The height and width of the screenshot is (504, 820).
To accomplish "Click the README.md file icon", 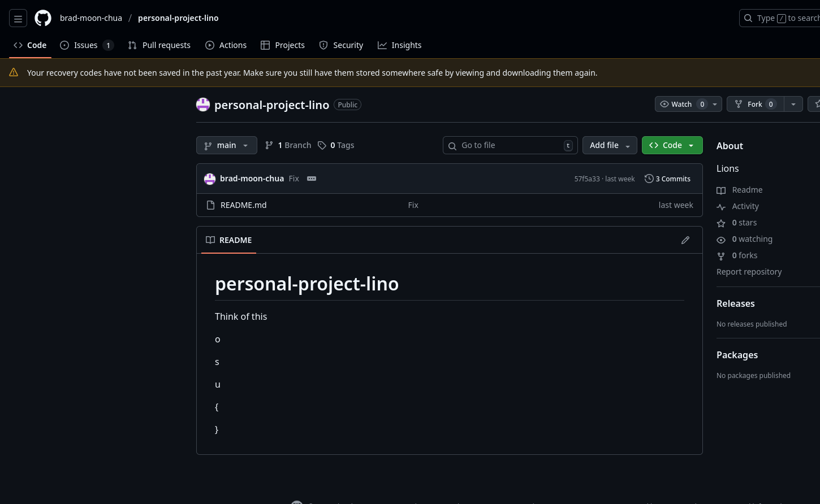I will 210,205.
